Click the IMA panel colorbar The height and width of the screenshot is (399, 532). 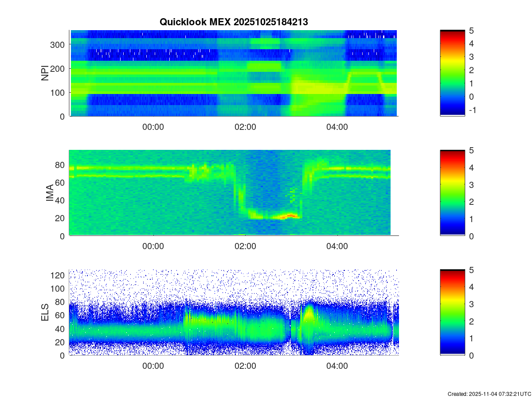pos(452,193)
